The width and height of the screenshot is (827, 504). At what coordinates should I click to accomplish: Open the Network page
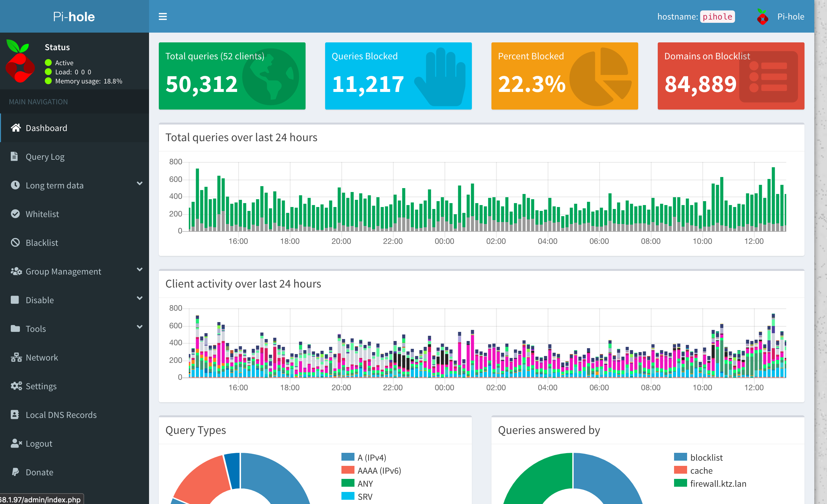tap(74, 357)
